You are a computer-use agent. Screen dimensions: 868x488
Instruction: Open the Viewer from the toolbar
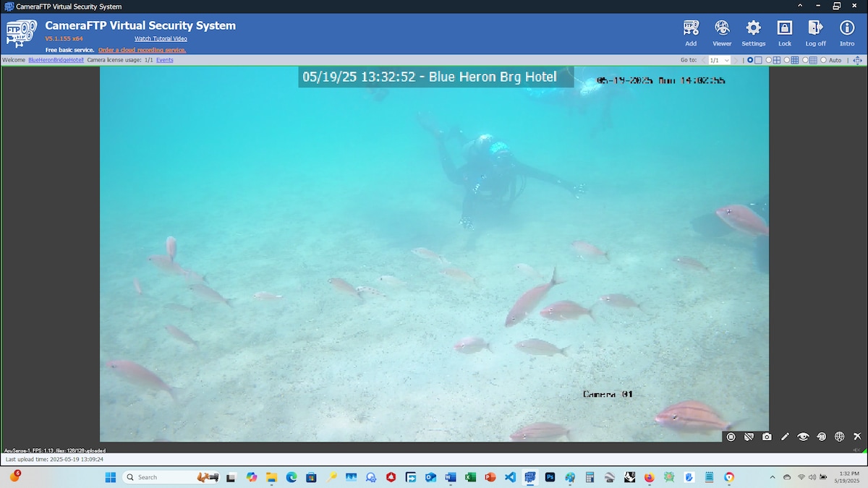722,32
